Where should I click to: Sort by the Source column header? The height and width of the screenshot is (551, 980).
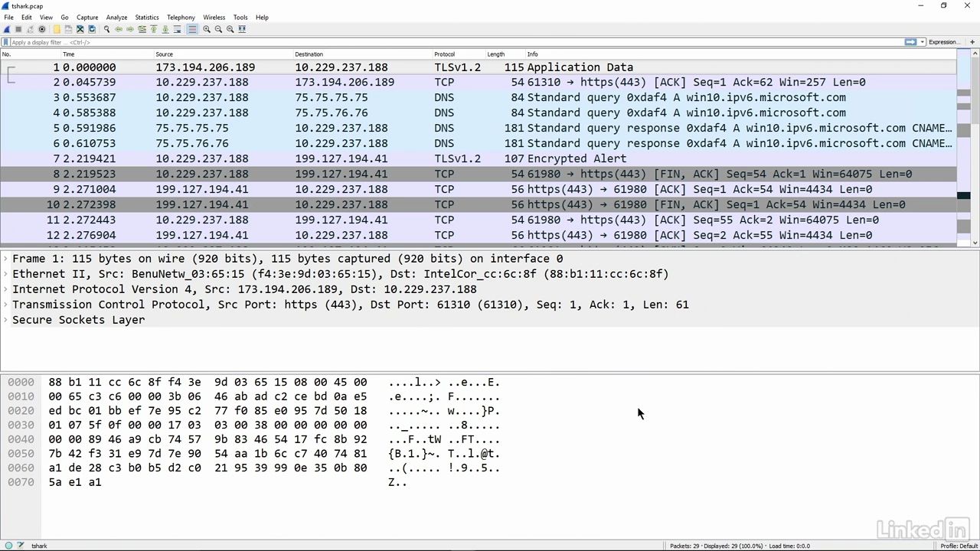pyautogui.click(x=224, y=54)
